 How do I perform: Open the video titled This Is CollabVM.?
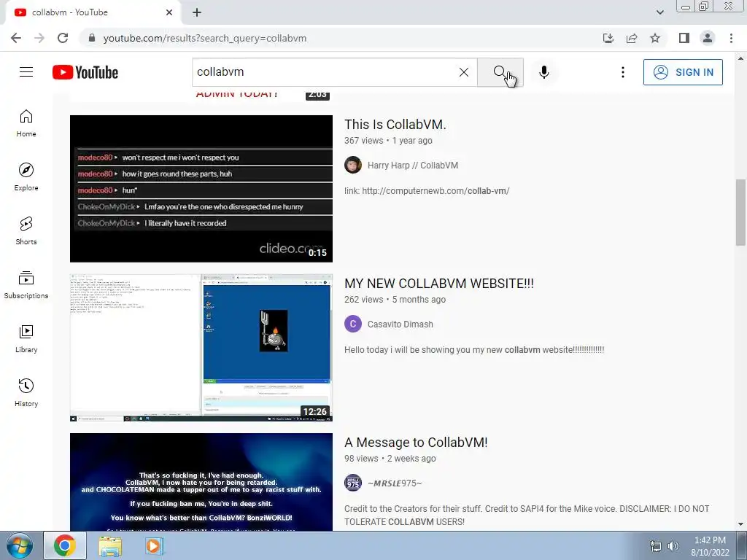[395, 124]
